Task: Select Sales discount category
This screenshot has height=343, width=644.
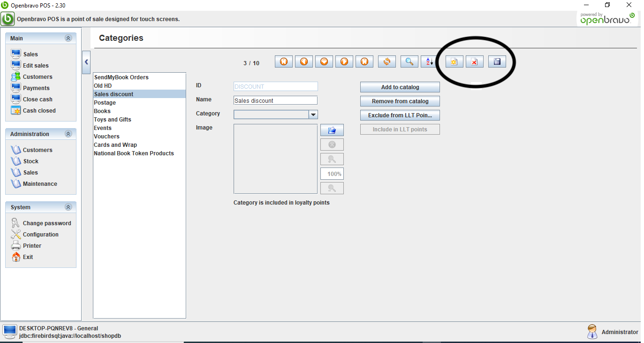Action: point(140,94)
